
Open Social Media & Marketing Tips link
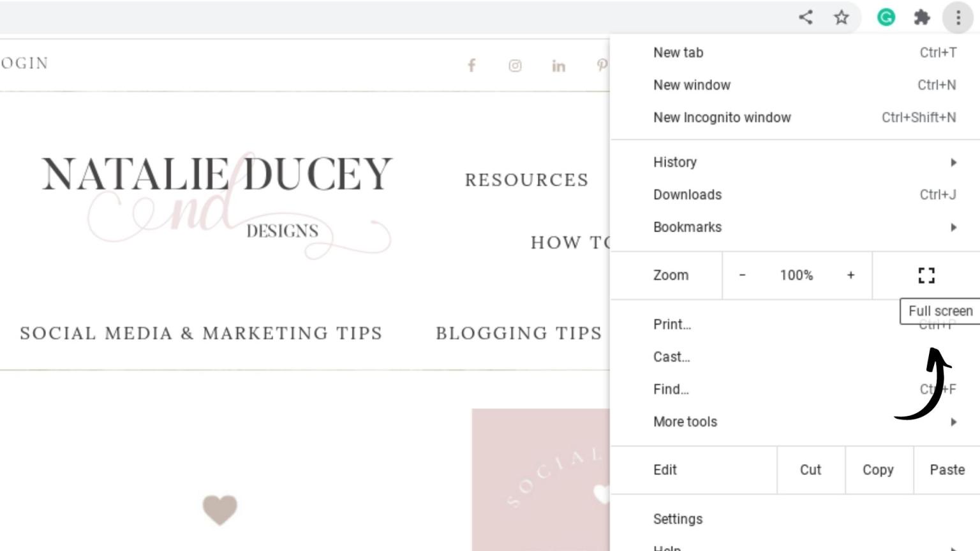click(x=201, y=334)
